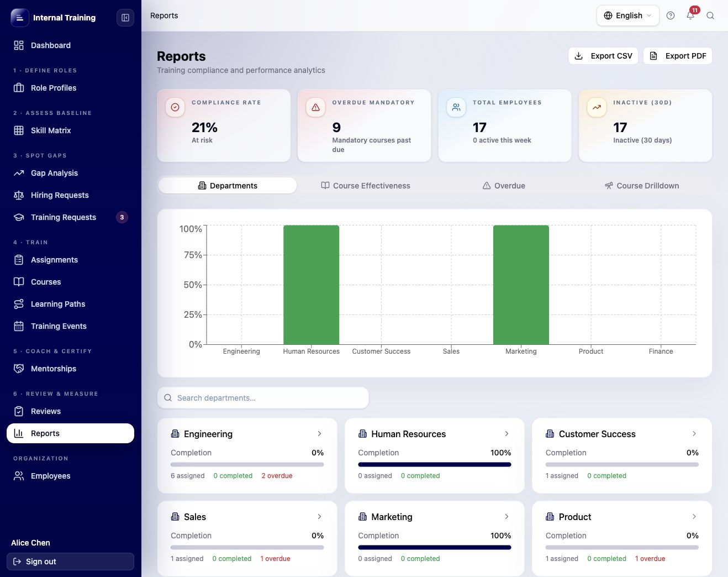Expand Sales department chevron

point(319,517)
